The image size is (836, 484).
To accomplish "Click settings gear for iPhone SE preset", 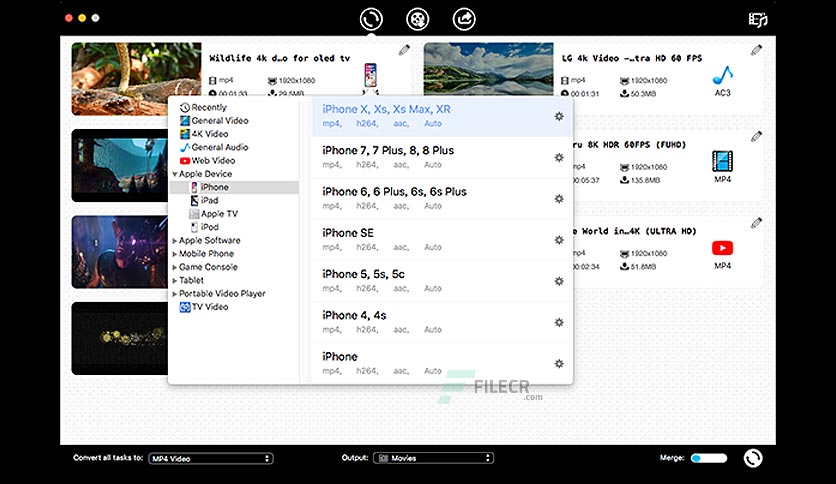I will (559, 240).
